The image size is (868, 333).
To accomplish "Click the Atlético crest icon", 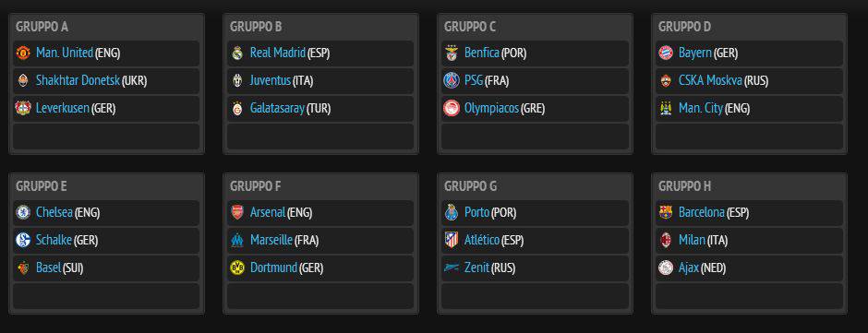I will click(x=452, y=240).
